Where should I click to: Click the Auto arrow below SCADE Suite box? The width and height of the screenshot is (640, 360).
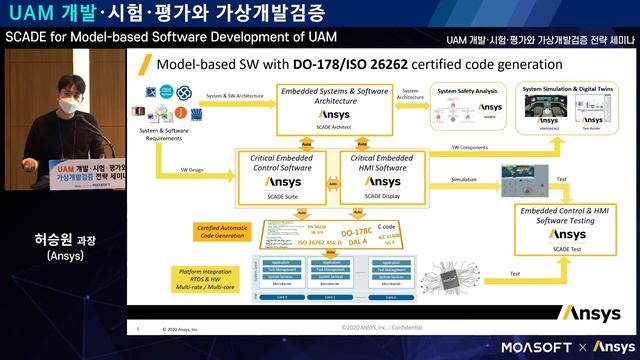tap(302, 213)
